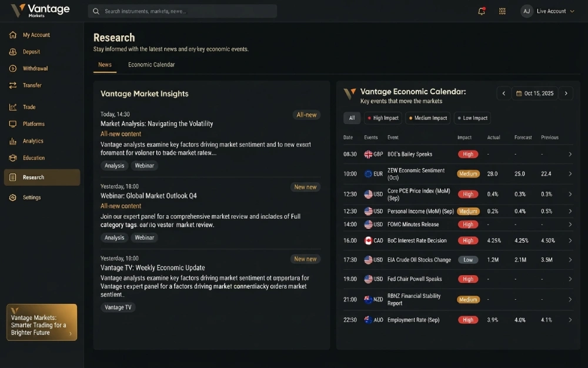Go to previous calendar date
Screen dimensions: 588x368
click(x=504, y=93)
